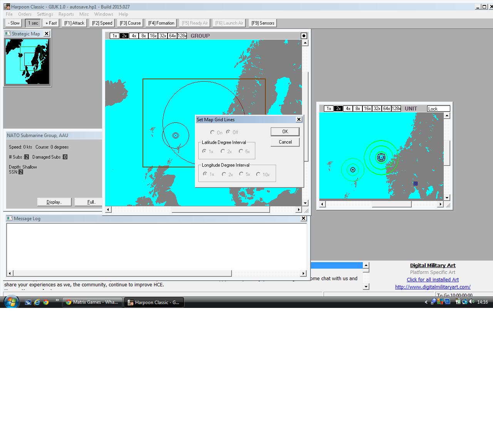Click the Lock field in Unit window
This screenshot has height=448, width=493.
(438, 109)
